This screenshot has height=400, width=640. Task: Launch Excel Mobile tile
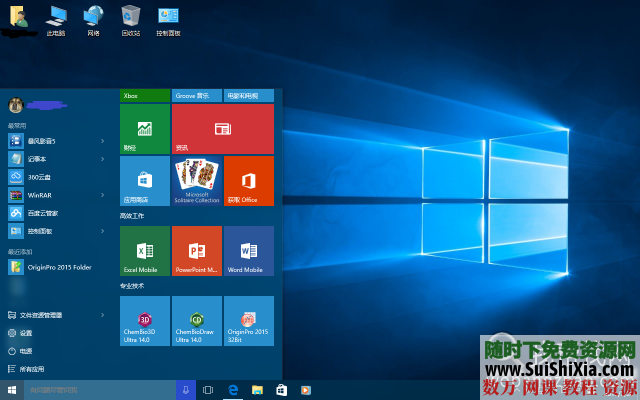point(145,251)
